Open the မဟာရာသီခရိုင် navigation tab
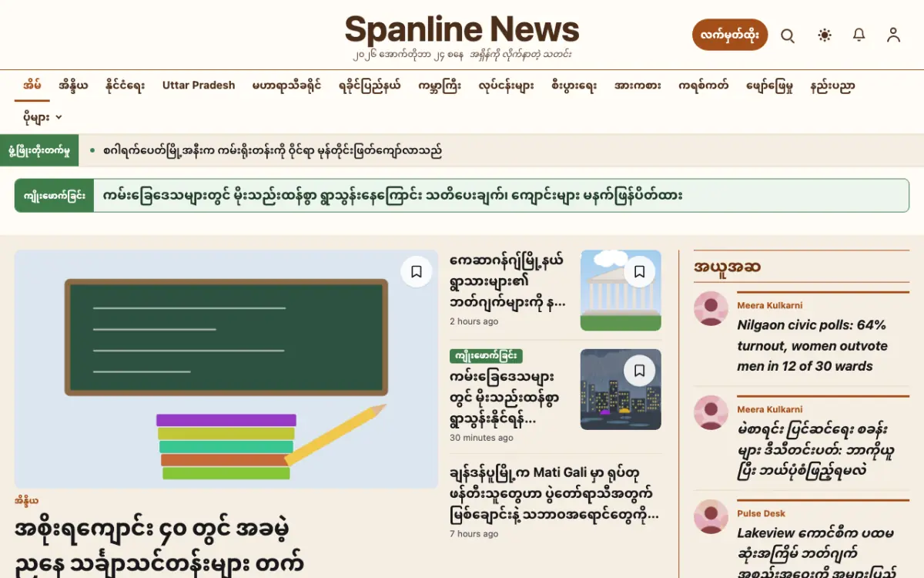 click(x=287, y=86)
